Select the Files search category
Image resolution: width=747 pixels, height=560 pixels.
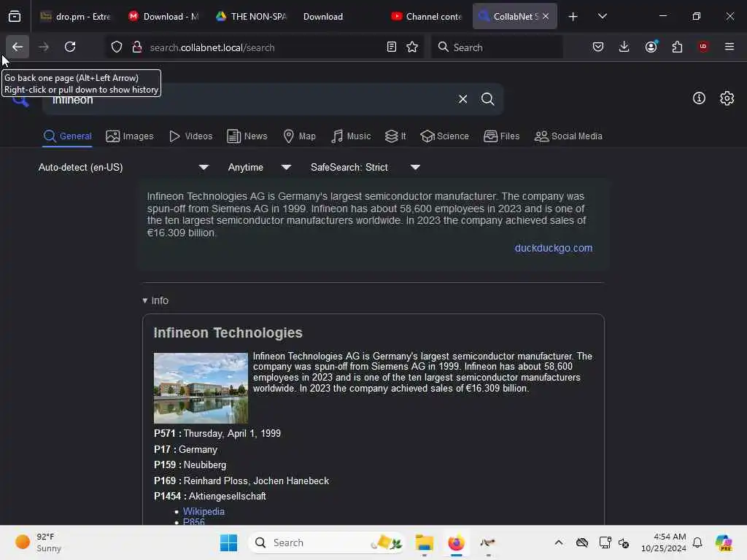501,136
